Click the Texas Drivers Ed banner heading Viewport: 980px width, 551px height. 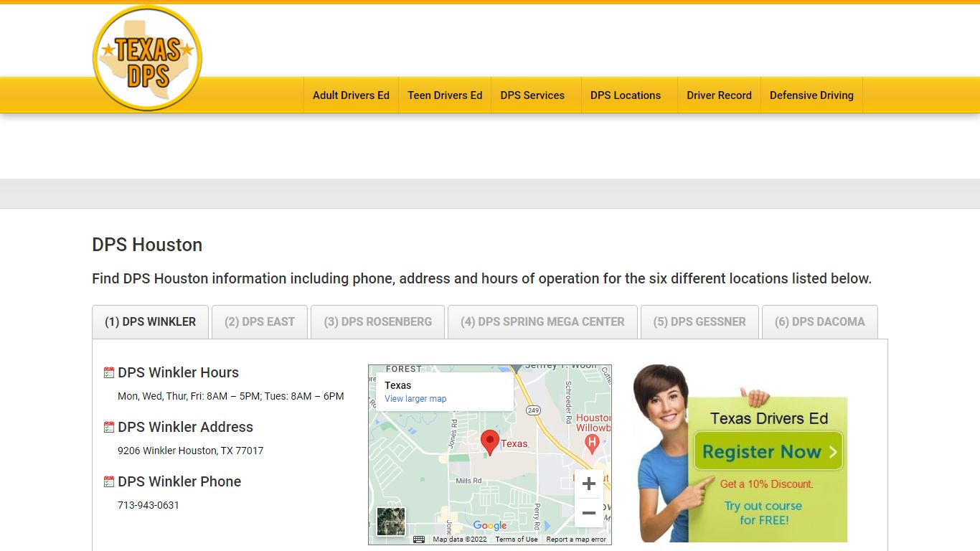coord(769,418)
